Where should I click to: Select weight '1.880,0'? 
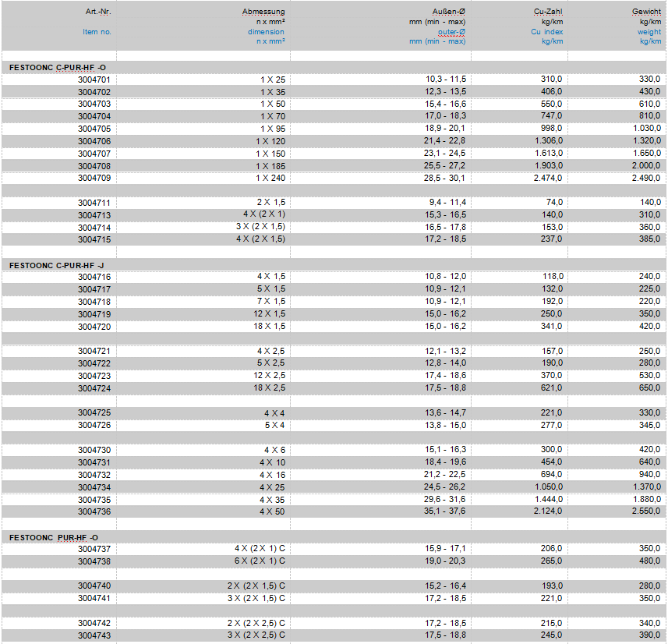pos(647,500)
